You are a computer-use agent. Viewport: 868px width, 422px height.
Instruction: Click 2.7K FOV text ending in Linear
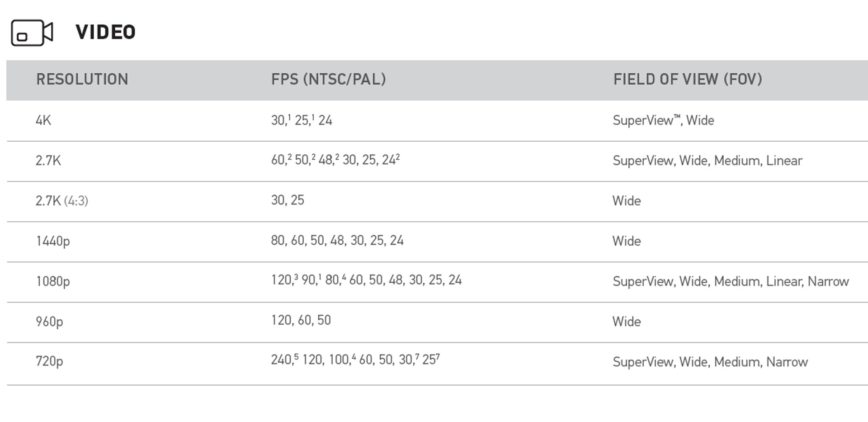[x=707, y=161]
